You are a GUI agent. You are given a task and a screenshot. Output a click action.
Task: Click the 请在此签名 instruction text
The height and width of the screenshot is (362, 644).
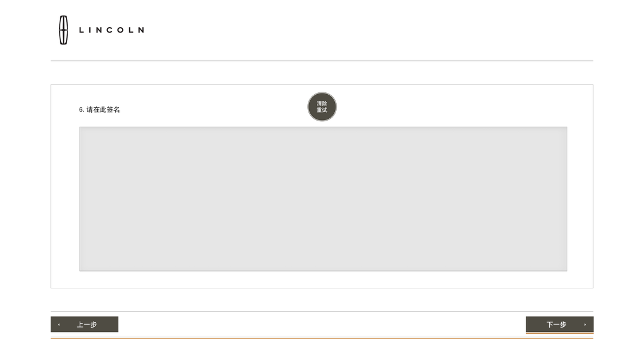click(103, 110)
